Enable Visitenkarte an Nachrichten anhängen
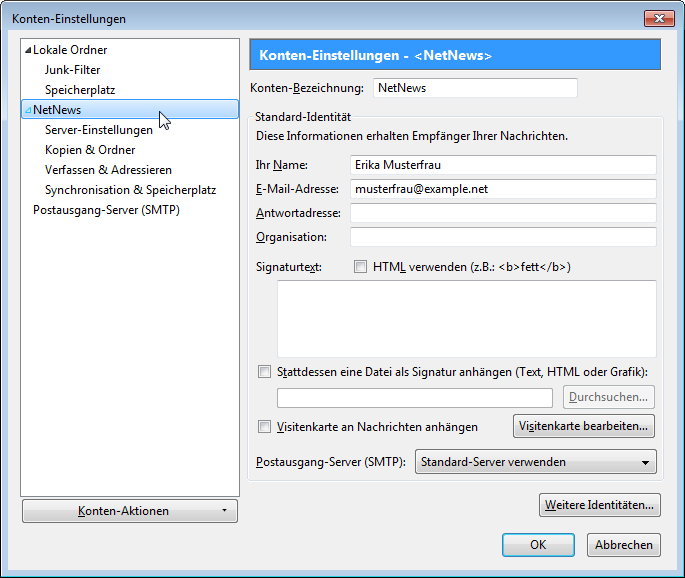Screen dimensions: 685x578 (x=265, y=427)
